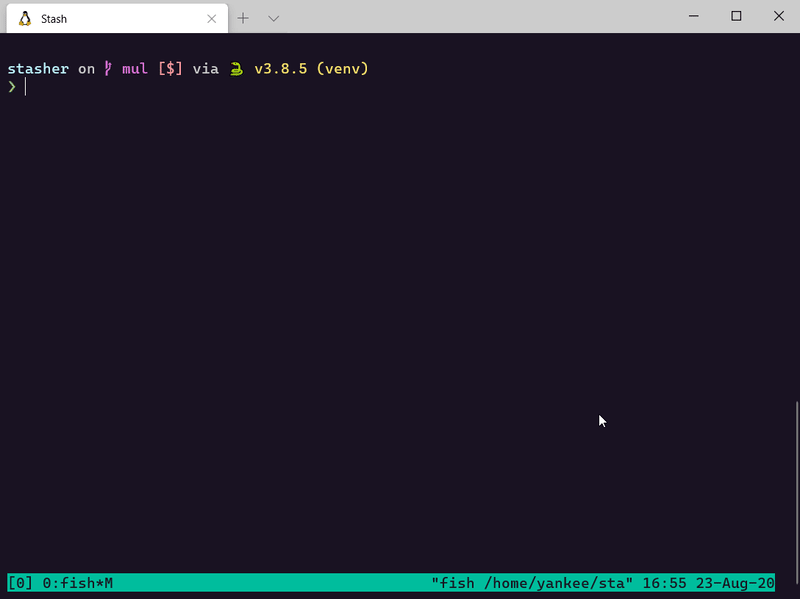
Task: Click the v3.8.5 Python version text
Action: pos(281,68)
